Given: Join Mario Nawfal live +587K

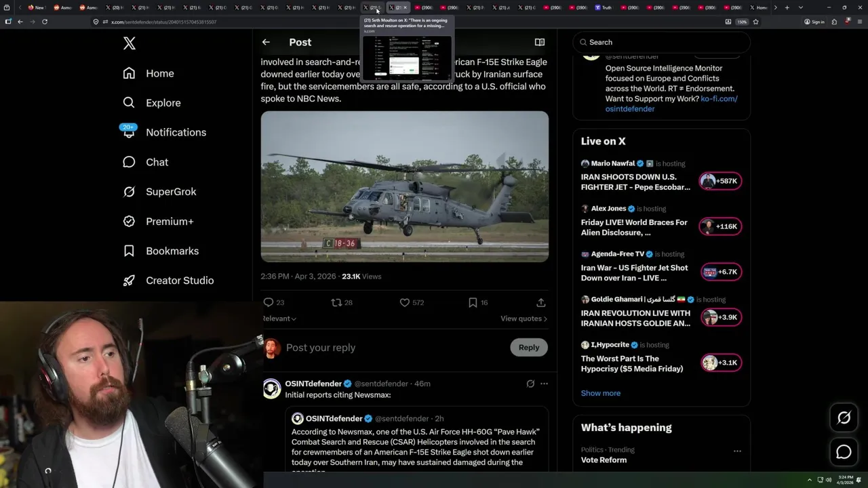Looking at the screenshot, I should click(x=720, y=181).
